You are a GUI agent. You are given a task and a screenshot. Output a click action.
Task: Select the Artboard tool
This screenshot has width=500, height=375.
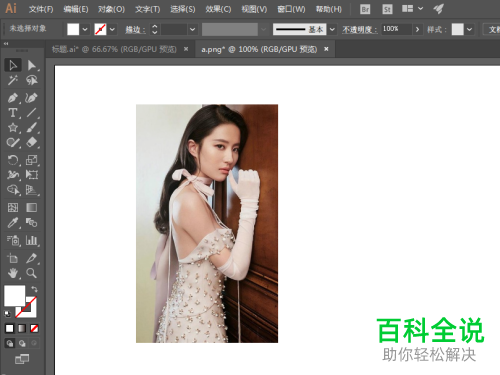coord(13,258)
